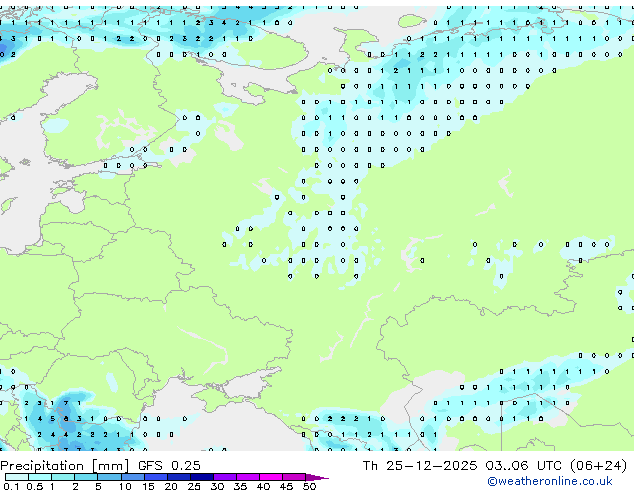Click the '0.5' legend scale label

[x=35, y=486]
